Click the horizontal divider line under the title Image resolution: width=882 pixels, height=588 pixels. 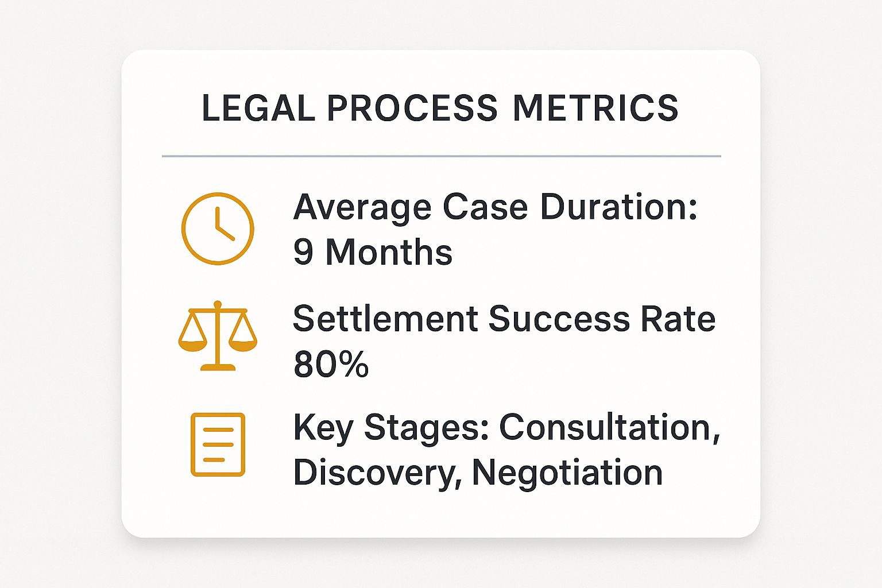pyautogui.click(x=441, y=156)
